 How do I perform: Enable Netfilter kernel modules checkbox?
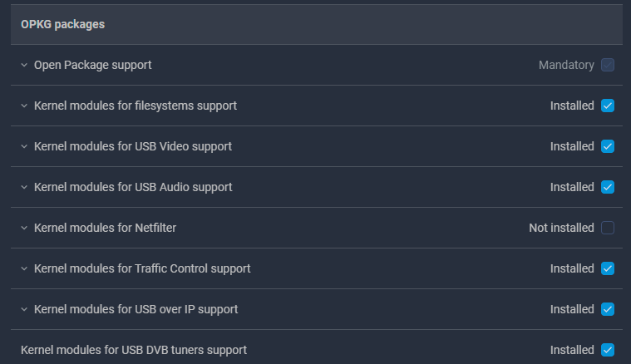pyautogui.click(x=608, y=228)
